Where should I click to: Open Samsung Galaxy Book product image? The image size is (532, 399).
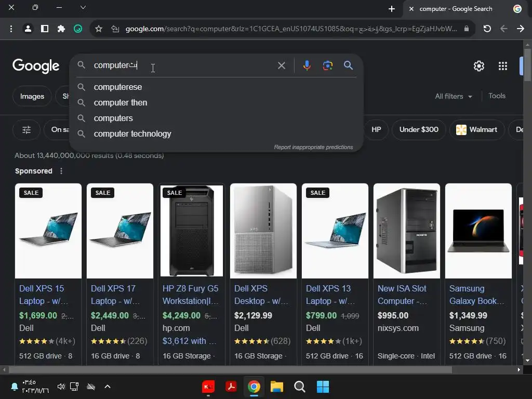[x=478, y=231]
